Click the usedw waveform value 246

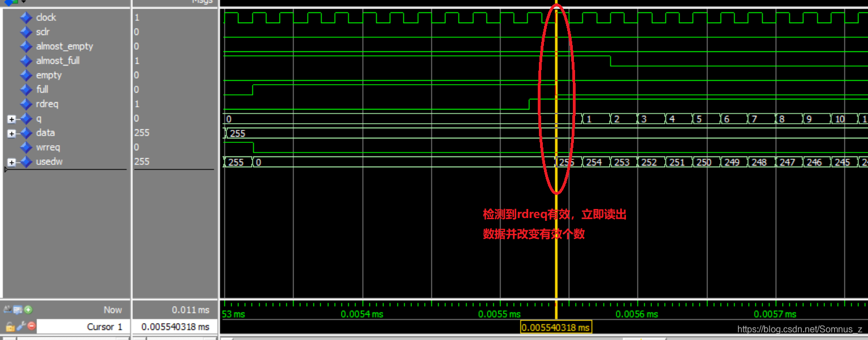(814, 162)
